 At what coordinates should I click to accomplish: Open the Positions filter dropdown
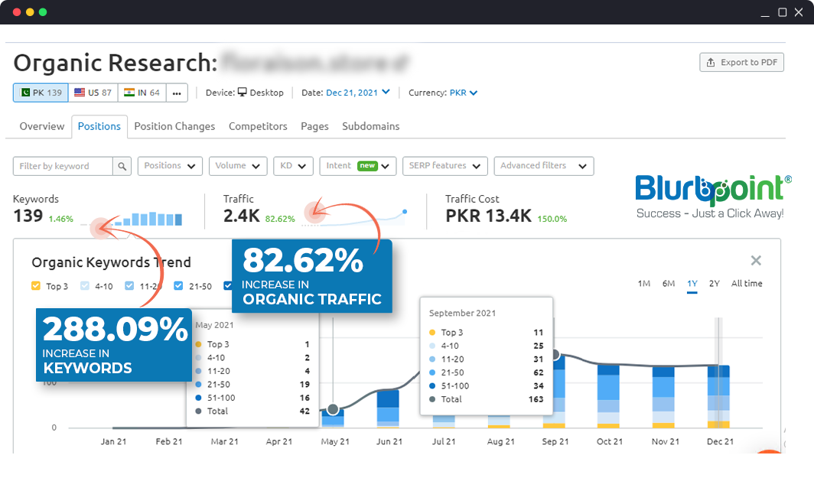[170, 166]
